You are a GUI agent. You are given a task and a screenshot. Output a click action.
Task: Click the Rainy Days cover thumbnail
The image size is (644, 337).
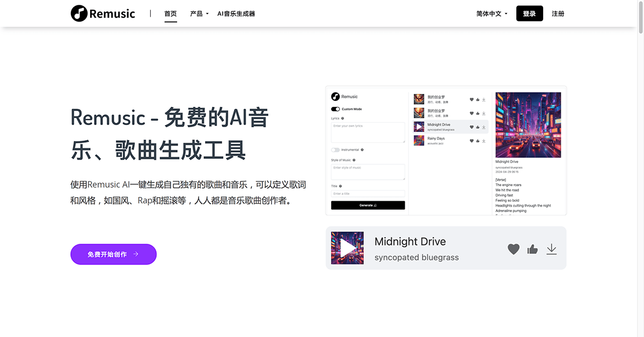tap(419, 141)
